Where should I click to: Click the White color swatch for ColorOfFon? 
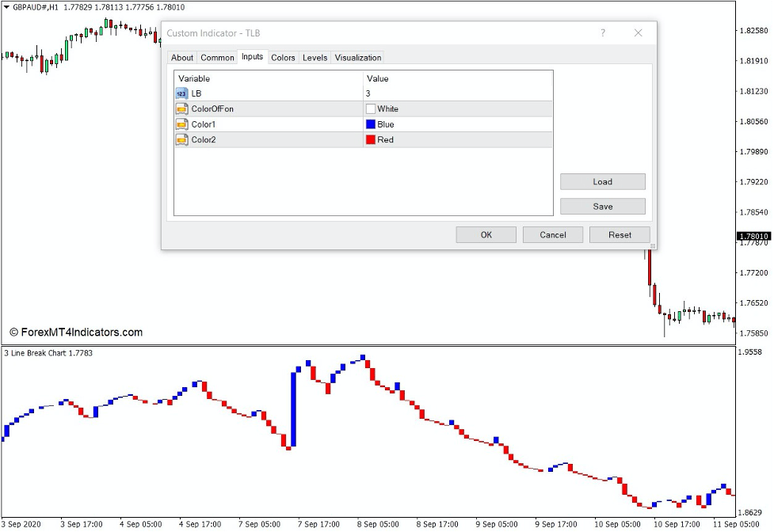point(370,108)
